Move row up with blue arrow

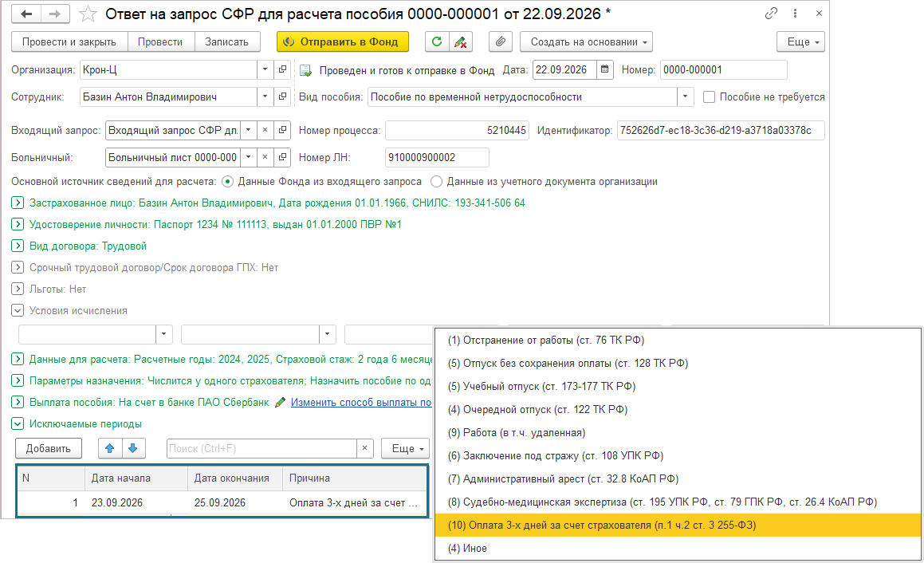click(109, 449)
